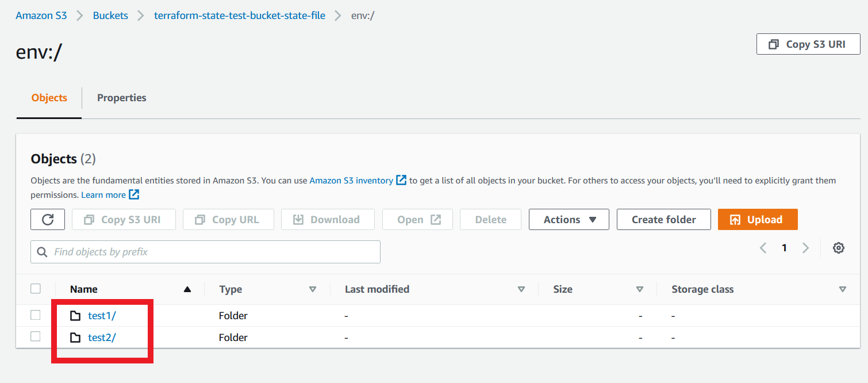Click the Upload button
The width and height of the screenshot is (868, 383).
758,220
